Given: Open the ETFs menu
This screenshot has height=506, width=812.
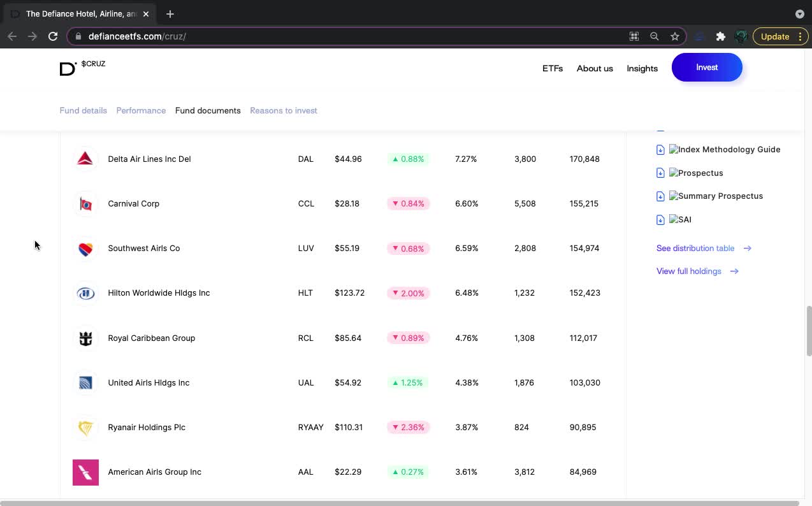Looking at the screenshot, I should (x=553, y=68).
